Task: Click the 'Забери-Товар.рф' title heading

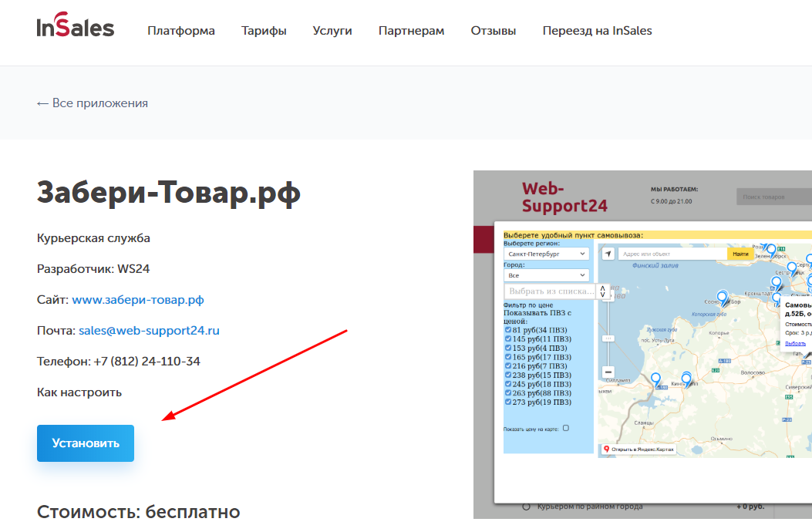Action: 168,194
